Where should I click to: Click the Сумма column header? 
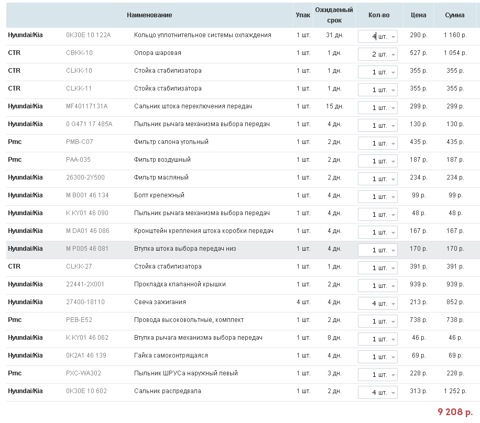pos(454,15)
